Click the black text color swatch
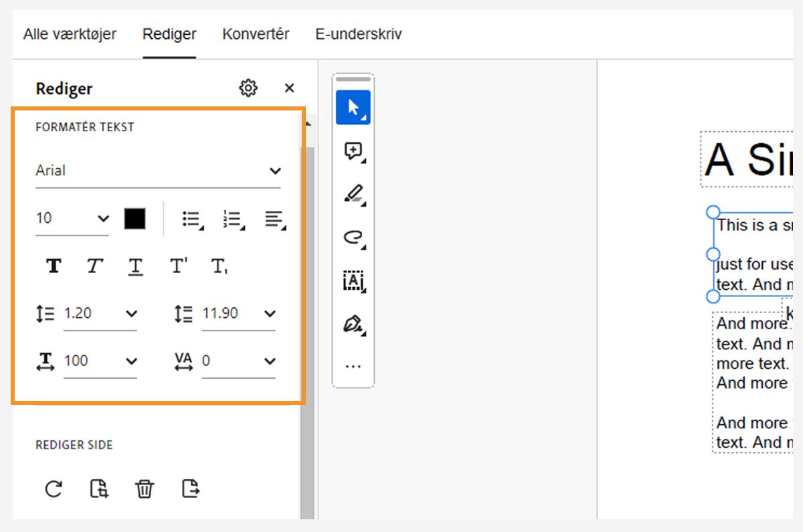The height and width of the screenshot is (532, 803). pos(135,218)
